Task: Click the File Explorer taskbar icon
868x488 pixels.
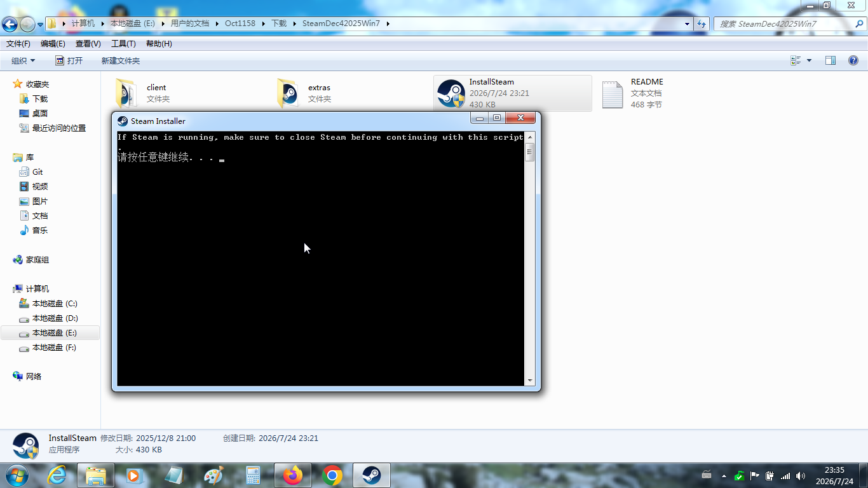Action: 96,475
